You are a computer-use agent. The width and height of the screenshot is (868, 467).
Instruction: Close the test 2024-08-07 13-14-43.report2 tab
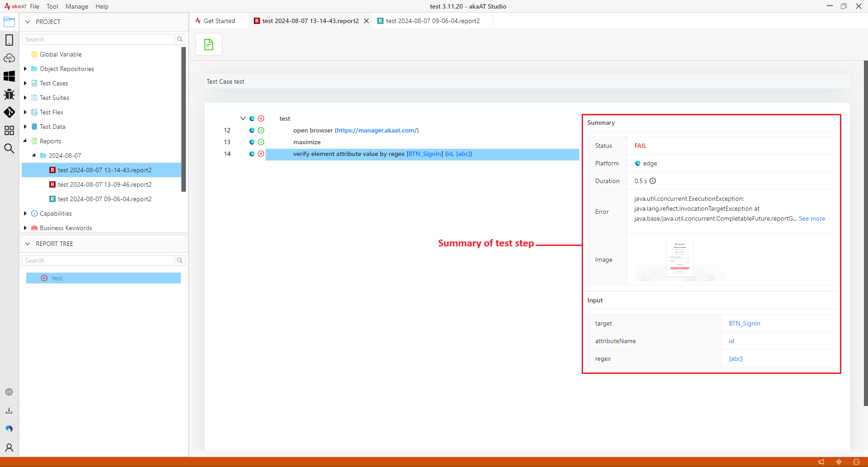366,21
